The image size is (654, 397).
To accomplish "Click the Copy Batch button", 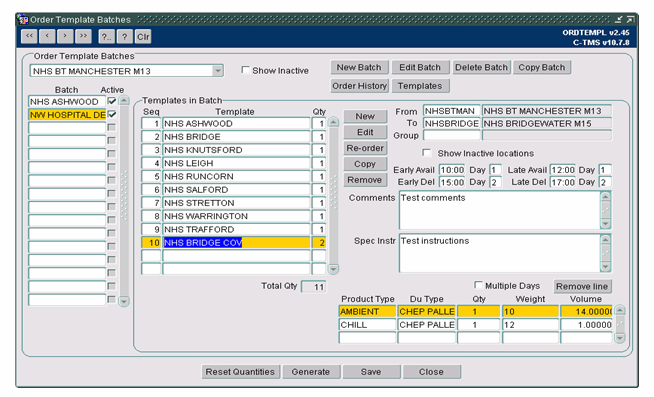I will [542, 67].
